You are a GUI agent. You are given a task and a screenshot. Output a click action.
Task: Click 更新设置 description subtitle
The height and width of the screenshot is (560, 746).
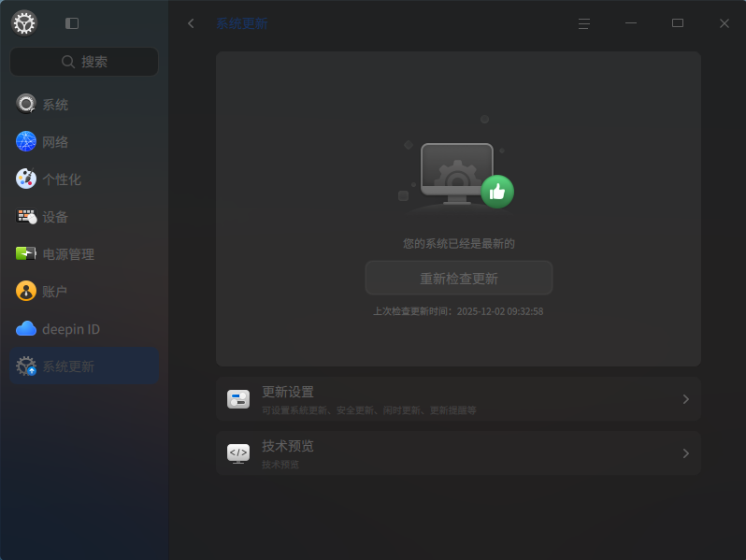coord(368,410)
